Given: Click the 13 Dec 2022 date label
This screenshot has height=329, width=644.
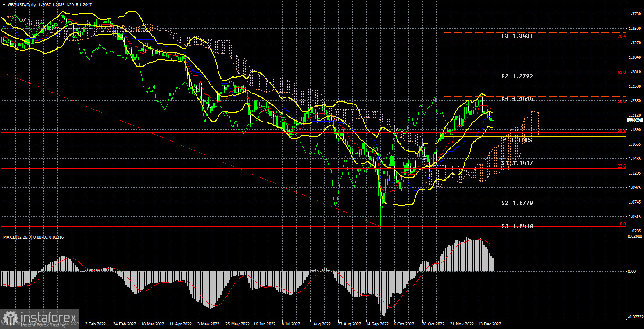Looking at the screenshot, I should pos(490,324).
